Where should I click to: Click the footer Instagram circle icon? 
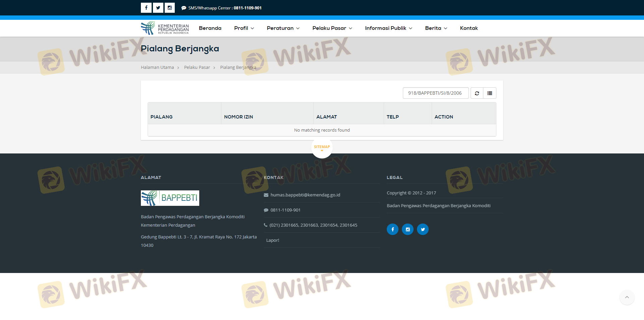click(x=408, y=229)
